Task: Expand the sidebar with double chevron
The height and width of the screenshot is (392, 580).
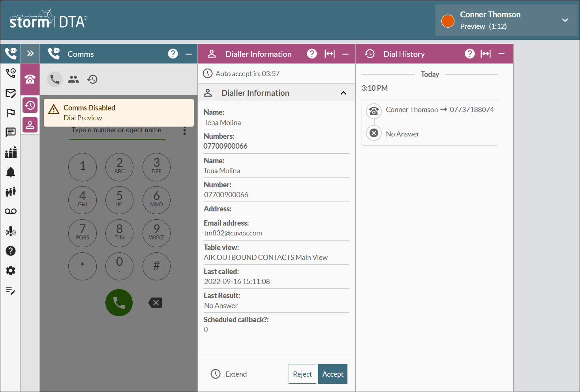Action: point(30,54)
